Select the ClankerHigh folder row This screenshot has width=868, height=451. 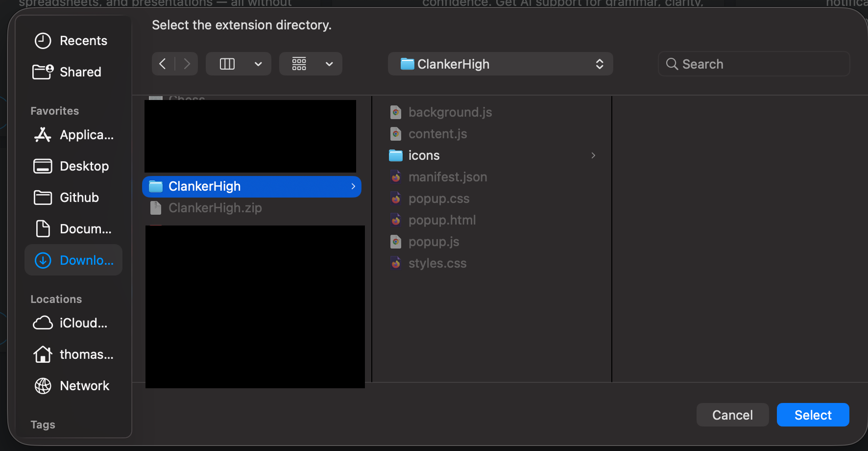[252, 187]
